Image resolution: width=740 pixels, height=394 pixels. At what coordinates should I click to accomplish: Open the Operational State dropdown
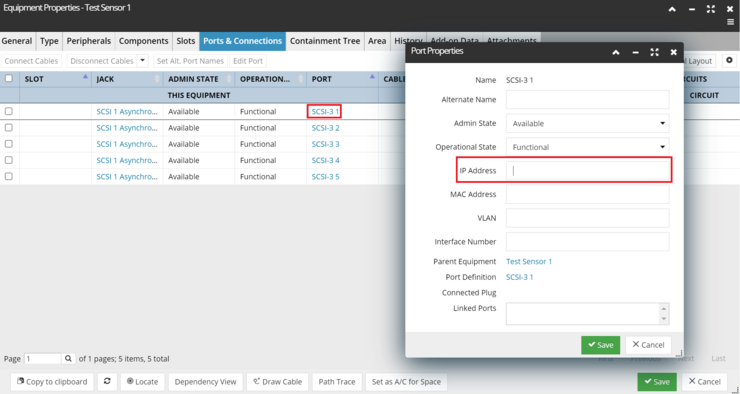click(588, 147)
